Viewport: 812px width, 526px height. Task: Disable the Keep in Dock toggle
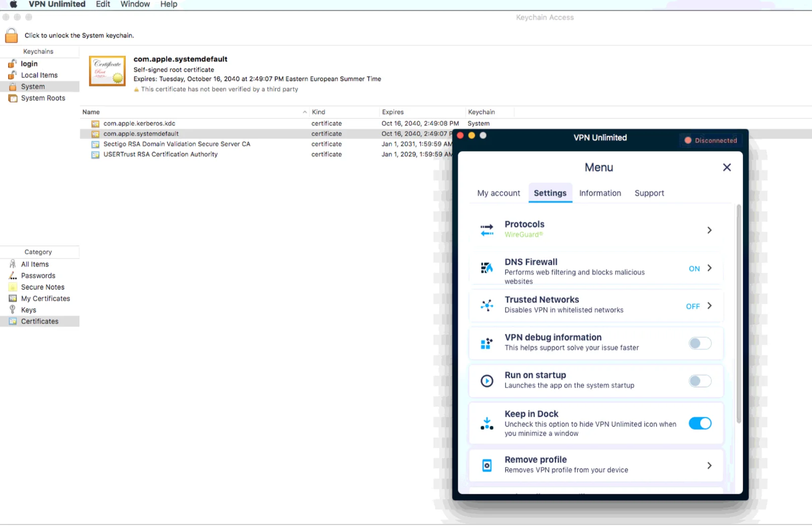700,423
